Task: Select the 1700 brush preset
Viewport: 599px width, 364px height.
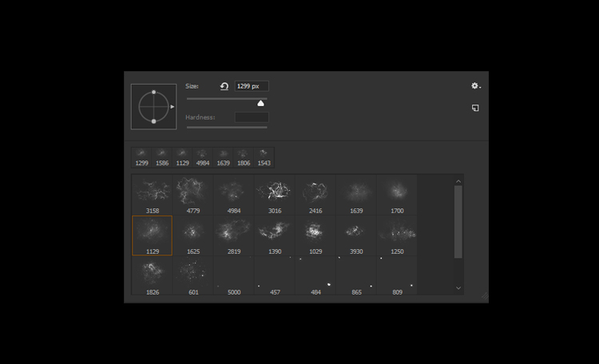Action: (x=397, y=195)
